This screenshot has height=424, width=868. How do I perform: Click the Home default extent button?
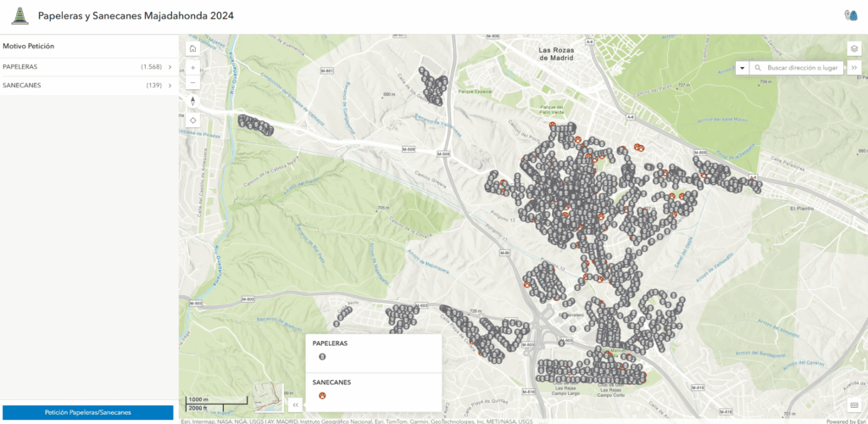coord(193,49)
